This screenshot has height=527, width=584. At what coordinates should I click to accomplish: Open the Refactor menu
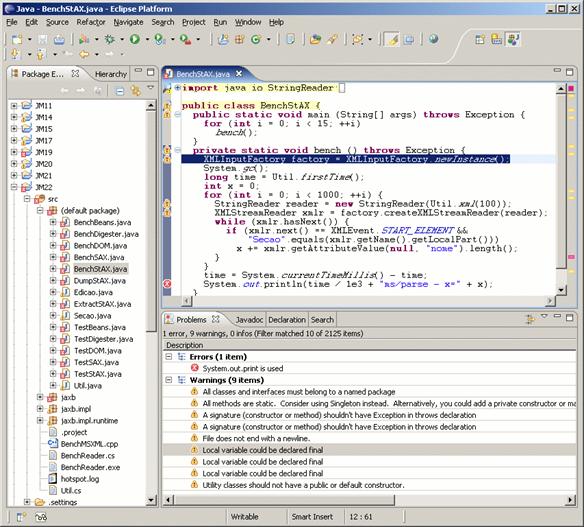(x=91, y=22)
